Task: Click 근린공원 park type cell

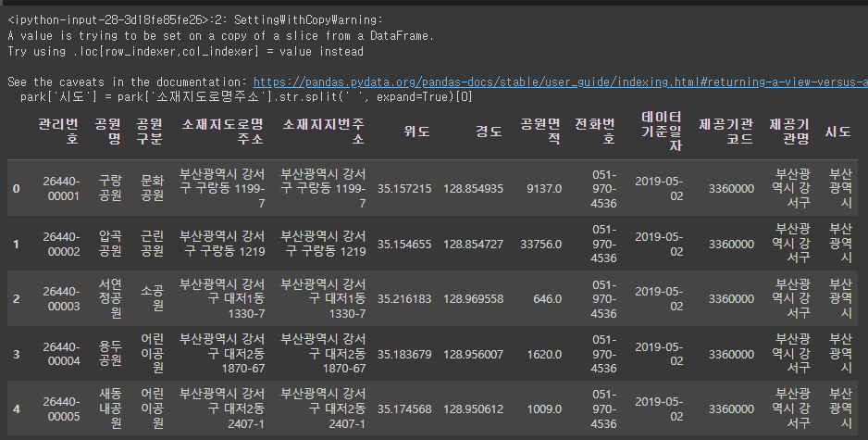Action: [x=153, y=244]
